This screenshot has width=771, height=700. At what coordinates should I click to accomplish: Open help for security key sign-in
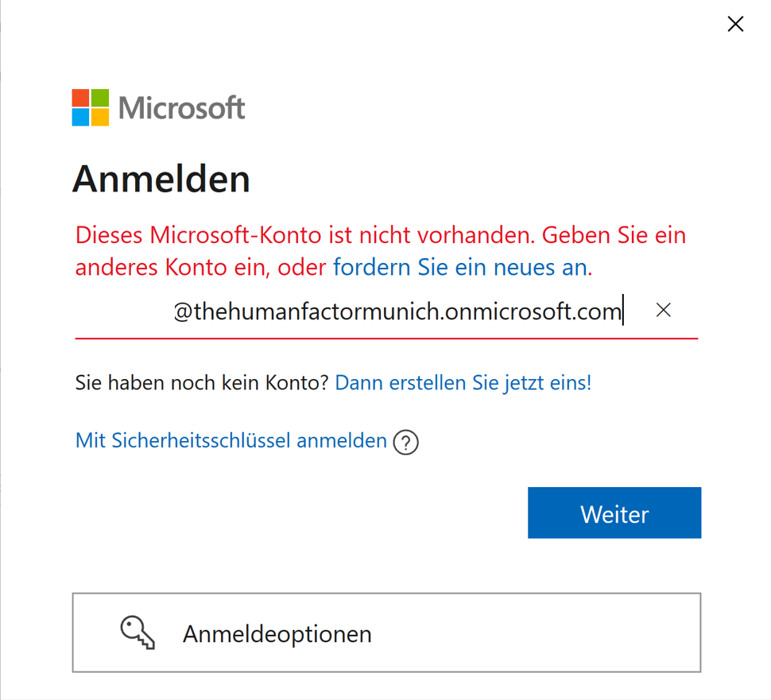405,442
